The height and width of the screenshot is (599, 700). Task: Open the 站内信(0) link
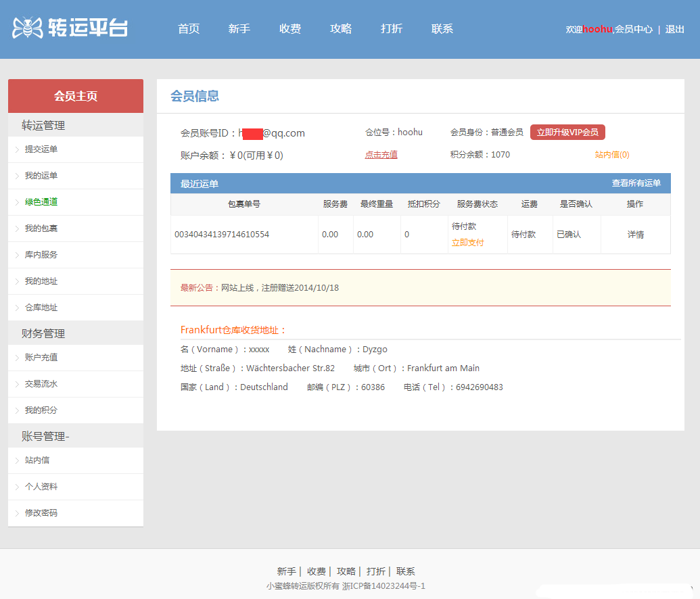(x=612, y=155)
